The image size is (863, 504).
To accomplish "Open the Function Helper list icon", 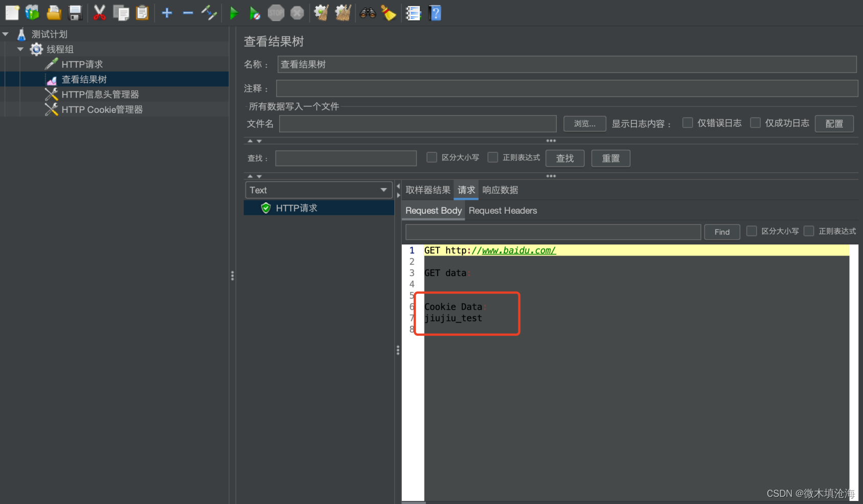I will [x=413, y=13].
